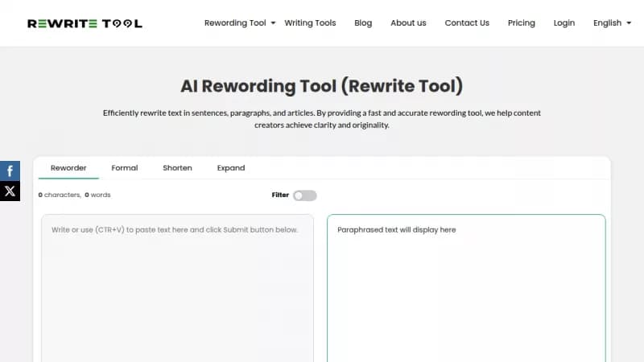Open the Login page
Screen dimensions: 644x362
pos(564,23)
